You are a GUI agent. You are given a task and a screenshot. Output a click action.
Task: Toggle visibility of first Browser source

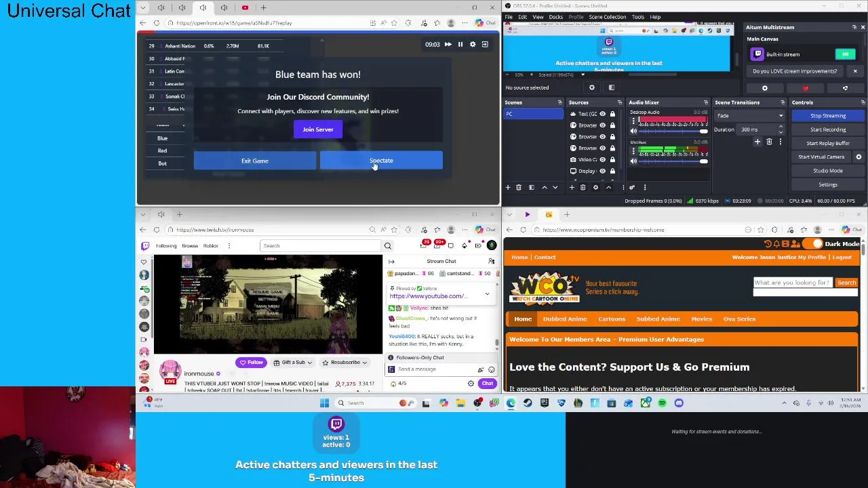pyautogui.click(x=602, y=125)
